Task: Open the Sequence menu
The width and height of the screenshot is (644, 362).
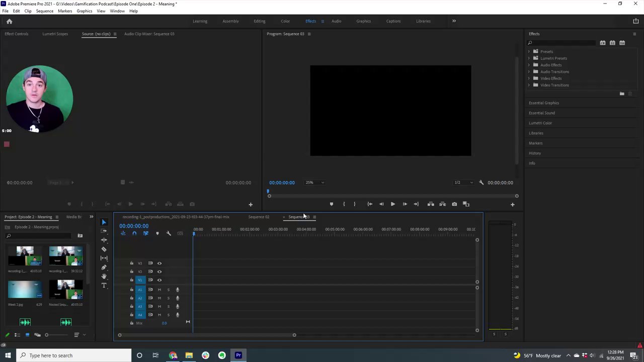Action: [44, 11]
